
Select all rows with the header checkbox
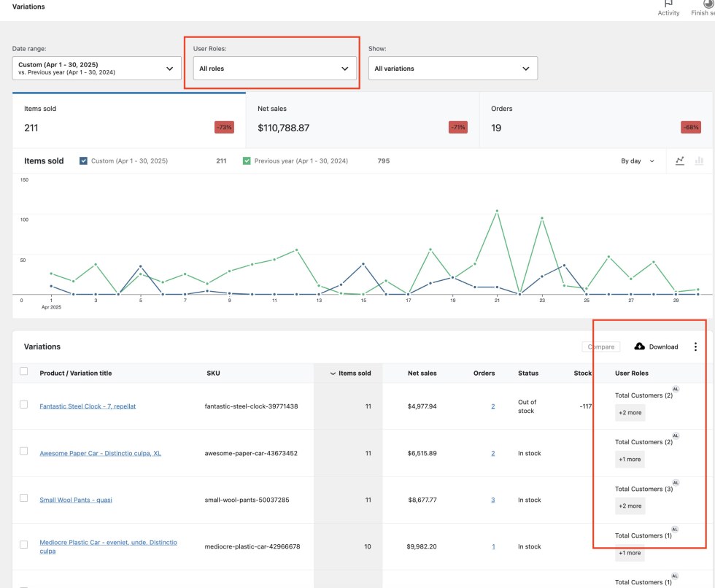coord(25,372)
